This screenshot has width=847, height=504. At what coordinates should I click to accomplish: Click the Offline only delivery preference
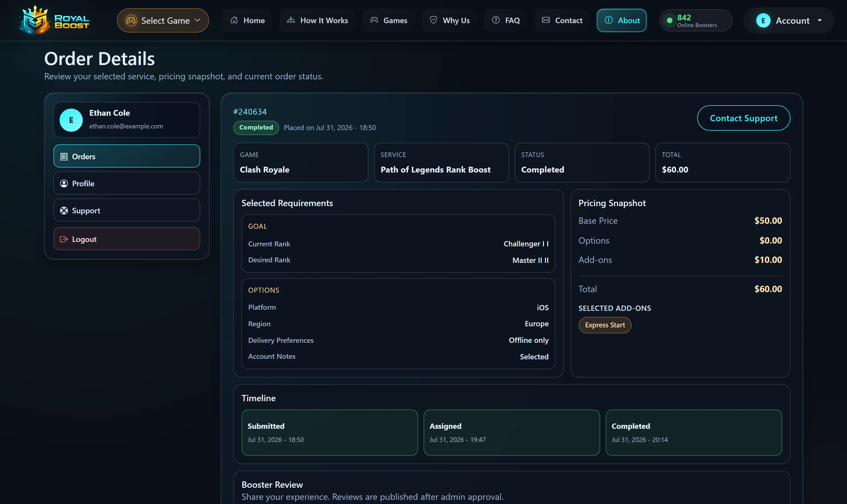tap(528, 340)
